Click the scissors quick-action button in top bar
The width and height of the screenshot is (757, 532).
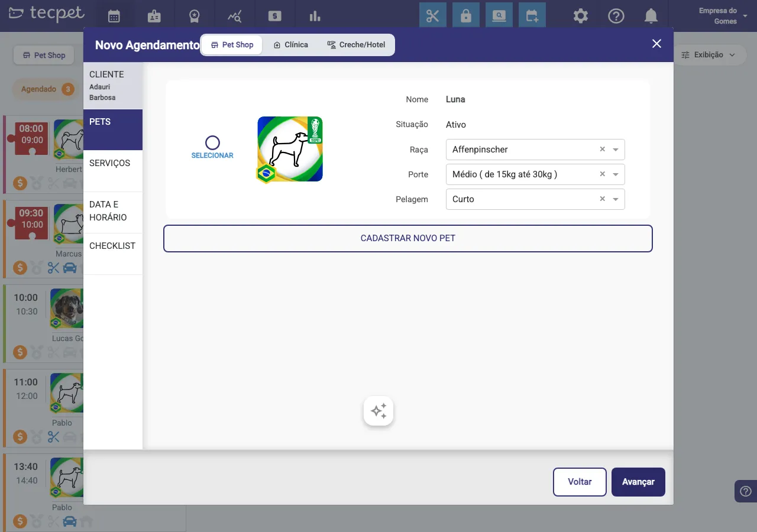(433, 15)
